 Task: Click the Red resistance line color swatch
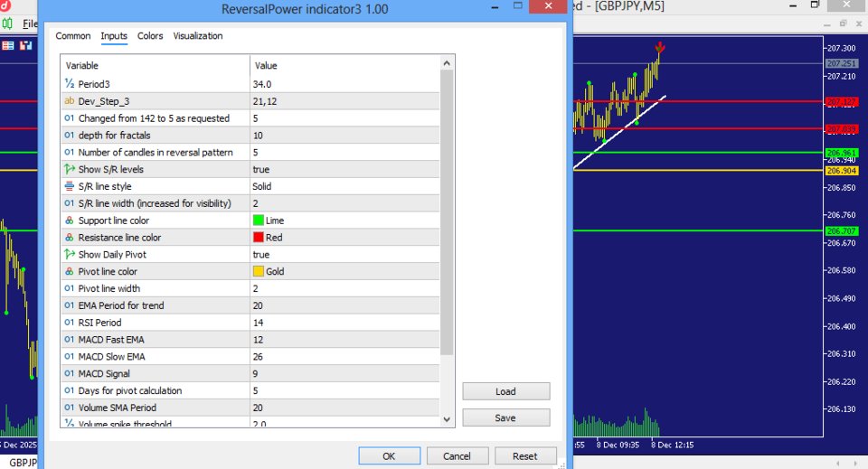258,238
